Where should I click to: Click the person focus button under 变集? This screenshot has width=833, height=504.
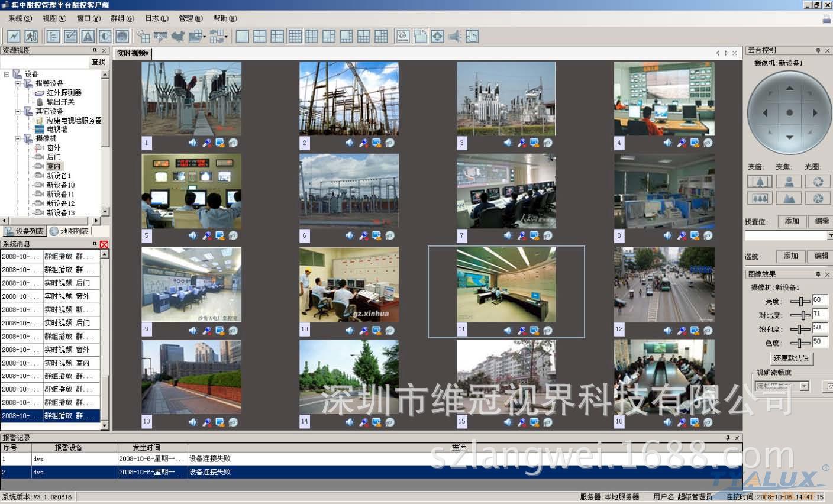point(789,182)
